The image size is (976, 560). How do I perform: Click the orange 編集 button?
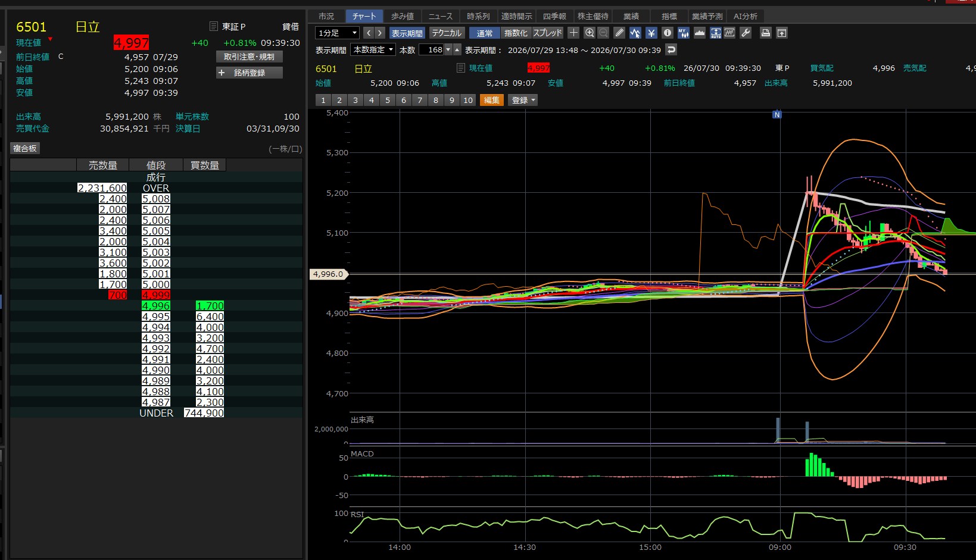tap(492, 100)
